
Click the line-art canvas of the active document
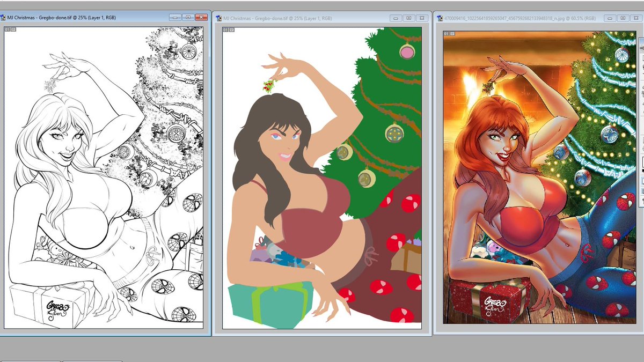point(104,178)
